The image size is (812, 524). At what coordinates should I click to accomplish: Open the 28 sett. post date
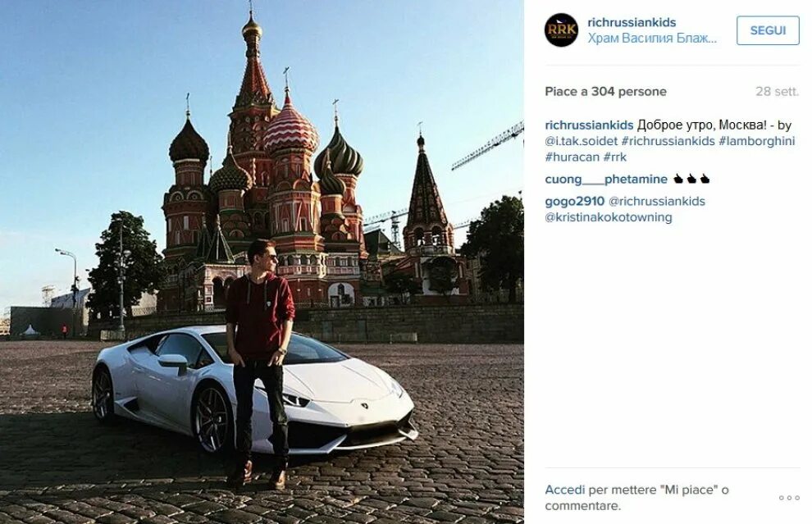coord(777,92)
